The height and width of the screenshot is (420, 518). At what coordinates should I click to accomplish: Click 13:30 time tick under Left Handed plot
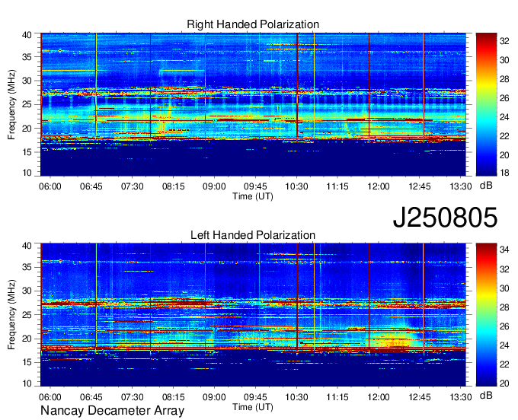(x=461, y=397)
